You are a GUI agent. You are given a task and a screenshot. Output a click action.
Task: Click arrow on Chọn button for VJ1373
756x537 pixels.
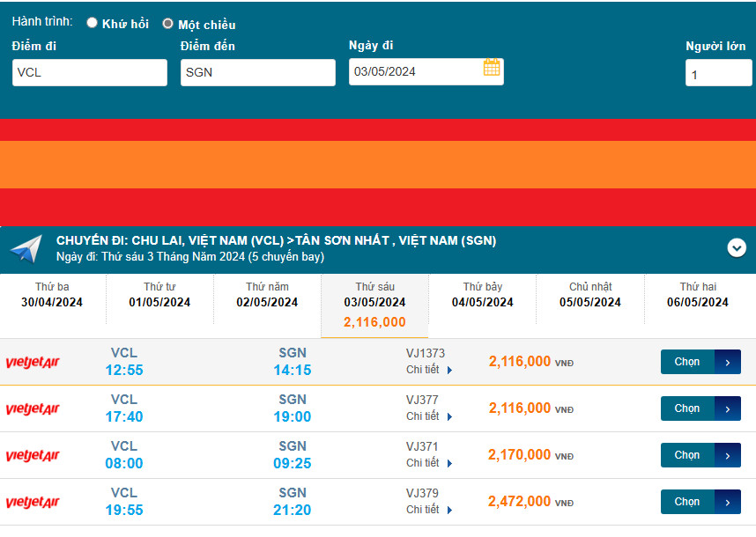[x=728, y=362]
